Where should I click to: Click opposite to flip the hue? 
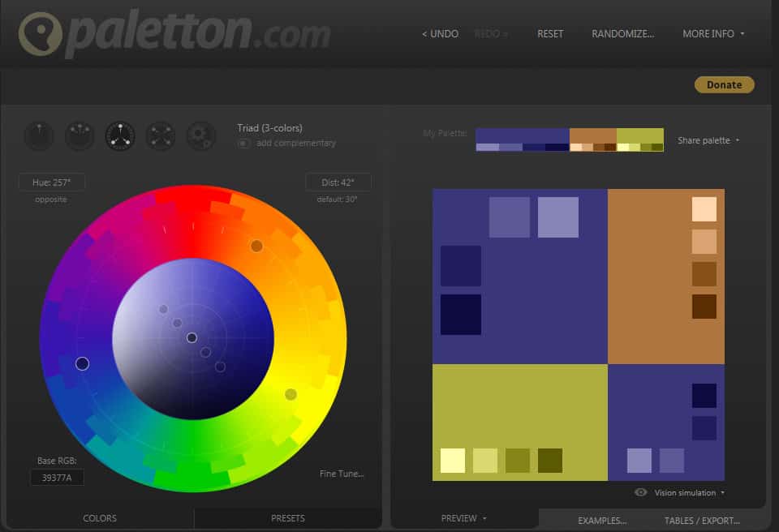coord(51,199)
